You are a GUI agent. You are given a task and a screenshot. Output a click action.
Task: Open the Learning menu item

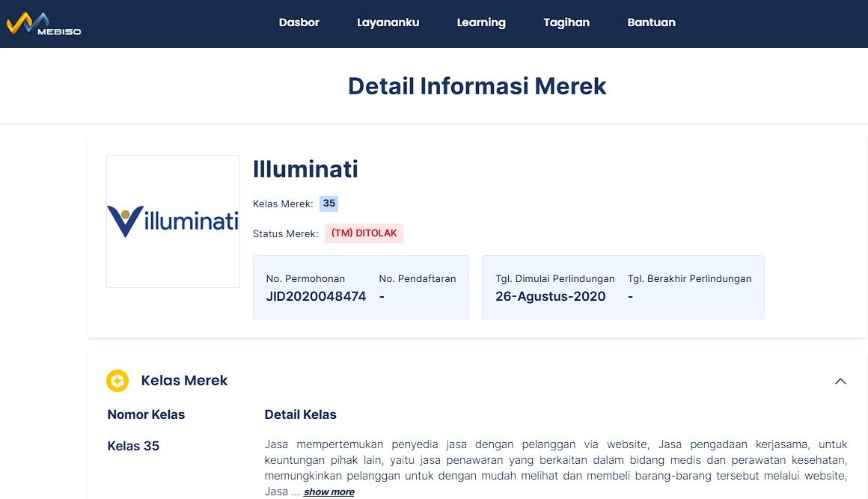click(x=481, y=22)
